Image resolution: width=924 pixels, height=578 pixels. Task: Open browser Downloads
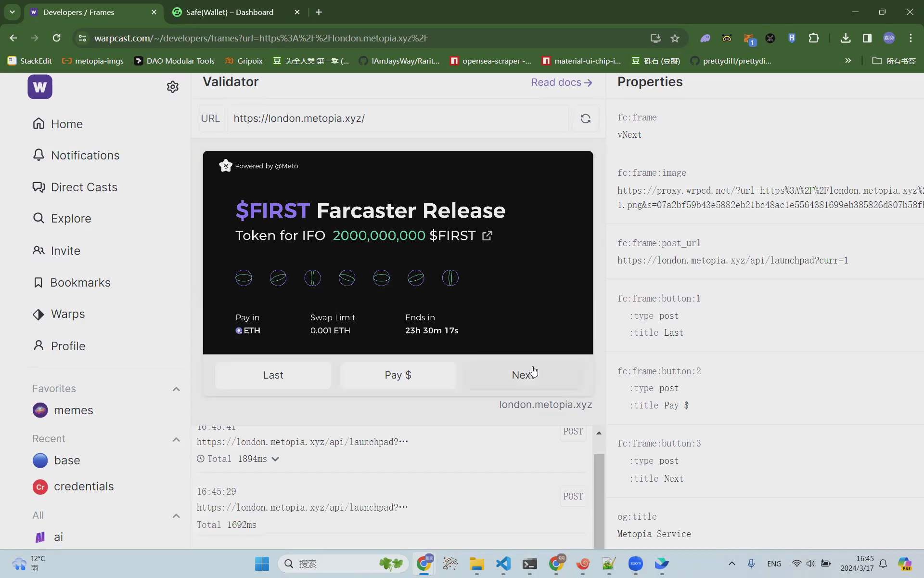pos(845,38)
